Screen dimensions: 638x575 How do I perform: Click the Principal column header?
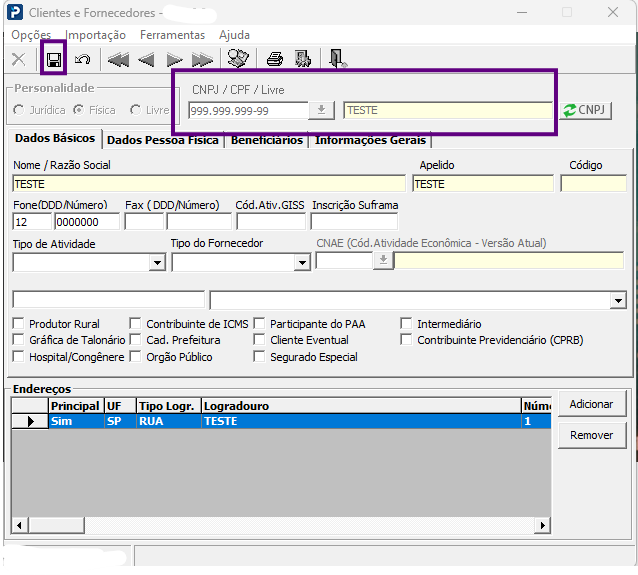[x=76, y=406]
